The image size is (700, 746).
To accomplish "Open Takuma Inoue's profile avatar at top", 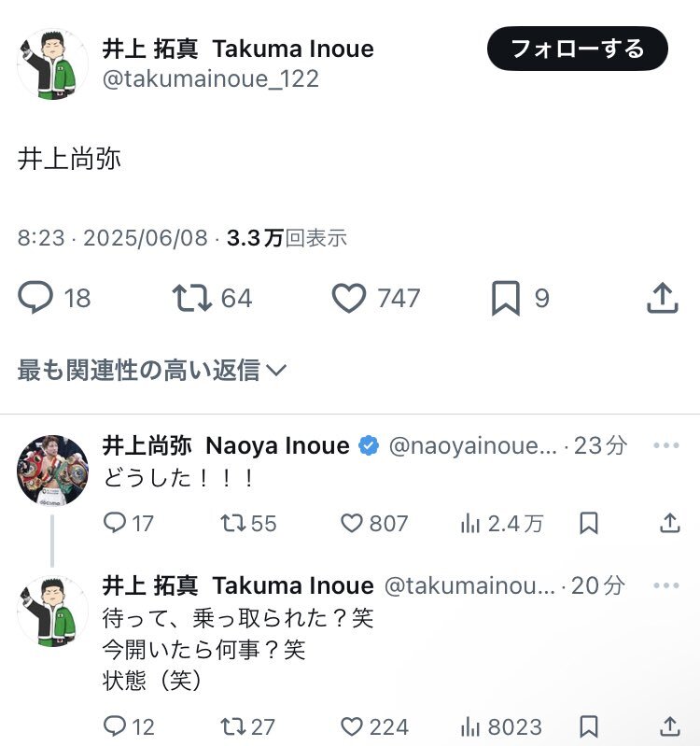I will click(52, 63).
